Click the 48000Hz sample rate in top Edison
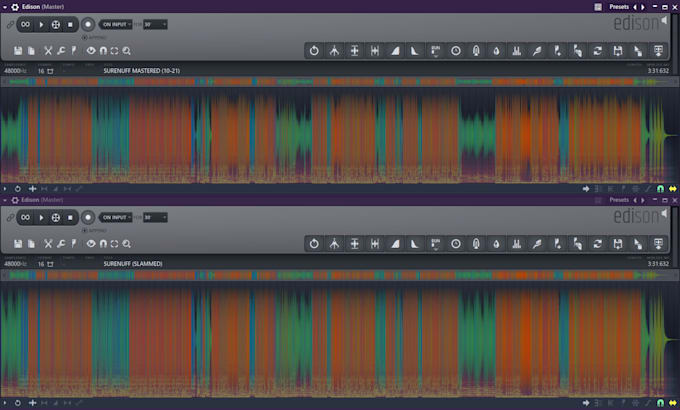 (15, 71)
